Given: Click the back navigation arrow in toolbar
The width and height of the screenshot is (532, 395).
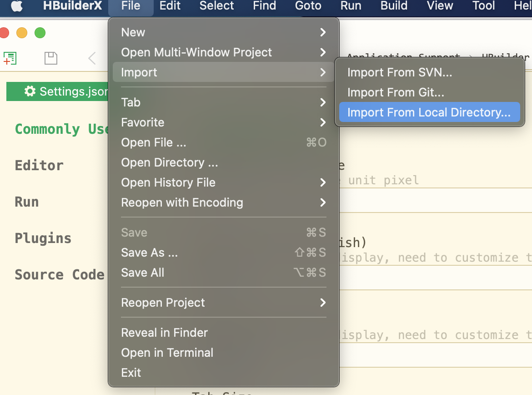Looking at the screenshot, I should click(92, 58).
